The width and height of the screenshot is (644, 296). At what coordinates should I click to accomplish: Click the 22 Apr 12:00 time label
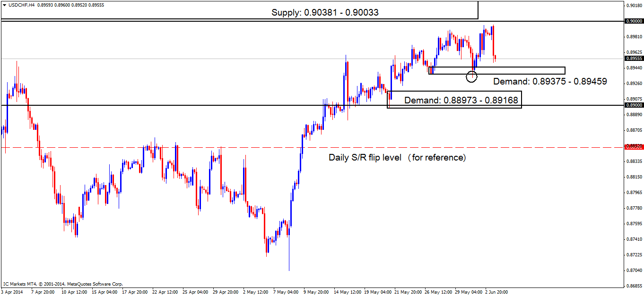click(x=165, y=292)
